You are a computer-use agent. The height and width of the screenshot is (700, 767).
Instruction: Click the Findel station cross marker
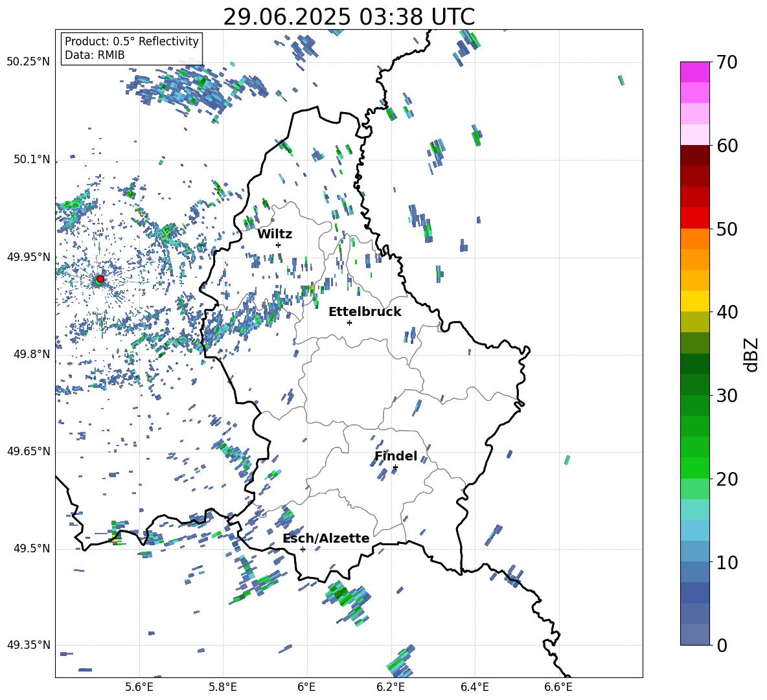click(395, 468)
